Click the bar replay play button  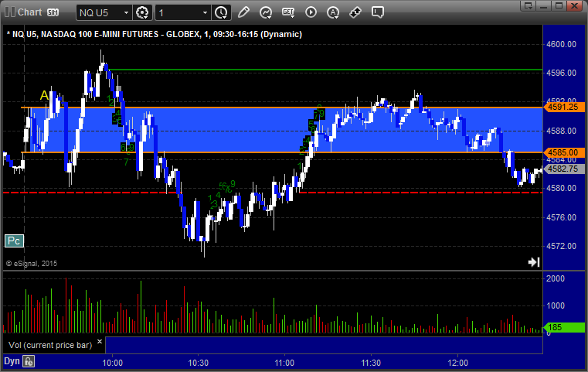pyautogui.click(x=311, y=12)
